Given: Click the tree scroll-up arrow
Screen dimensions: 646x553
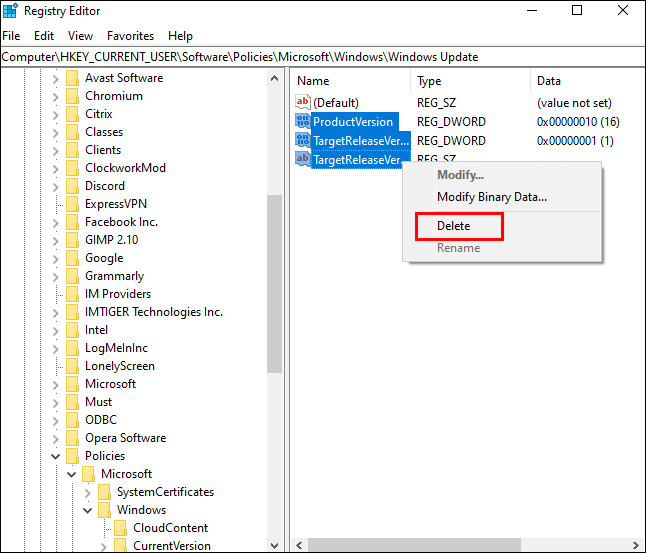Looking at the screenshot, I should click(275, 78).
